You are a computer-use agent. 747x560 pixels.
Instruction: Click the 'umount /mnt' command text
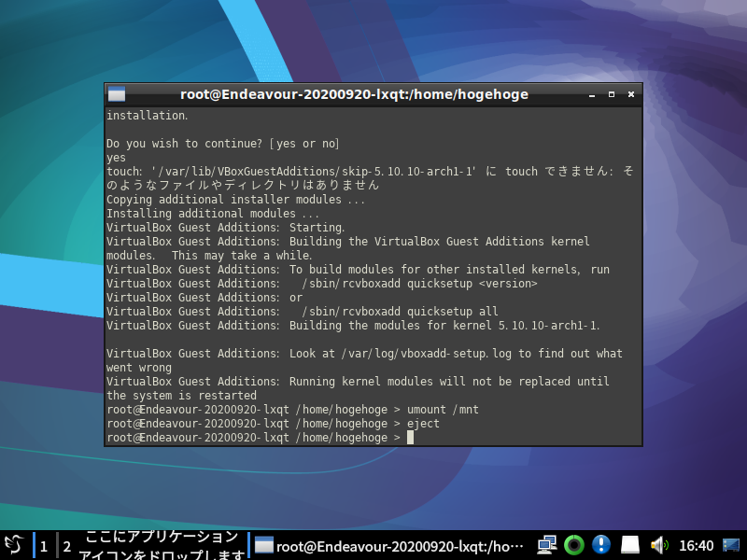[443, 410]
